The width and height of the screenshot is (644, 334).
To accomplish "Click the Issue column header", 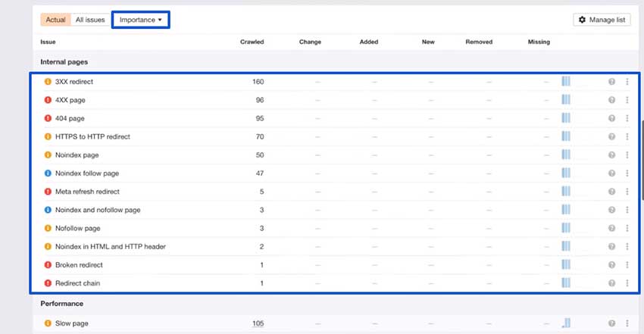I will (48, 42).
